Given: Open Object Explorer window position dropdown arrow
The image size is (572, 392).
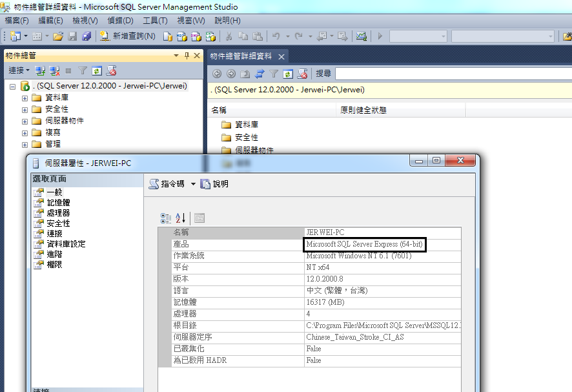Looking at the screenshot, I should (x=176, y=56).
